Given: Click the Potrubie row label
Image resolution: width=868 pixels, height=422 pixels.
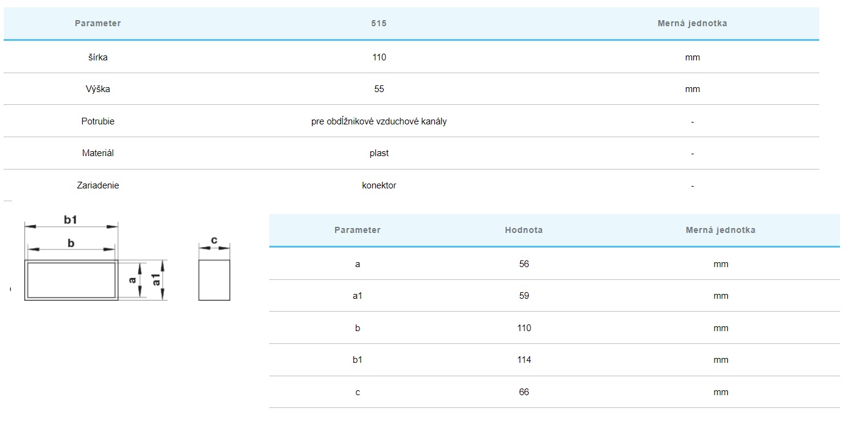Looking at the screenshot, I should tap(97, 121).
